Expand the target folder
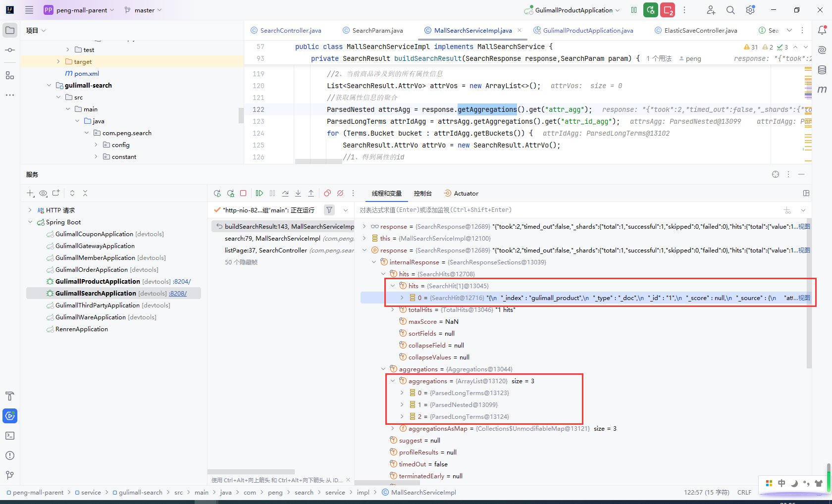Screen dimensions: 832x504 58,61
